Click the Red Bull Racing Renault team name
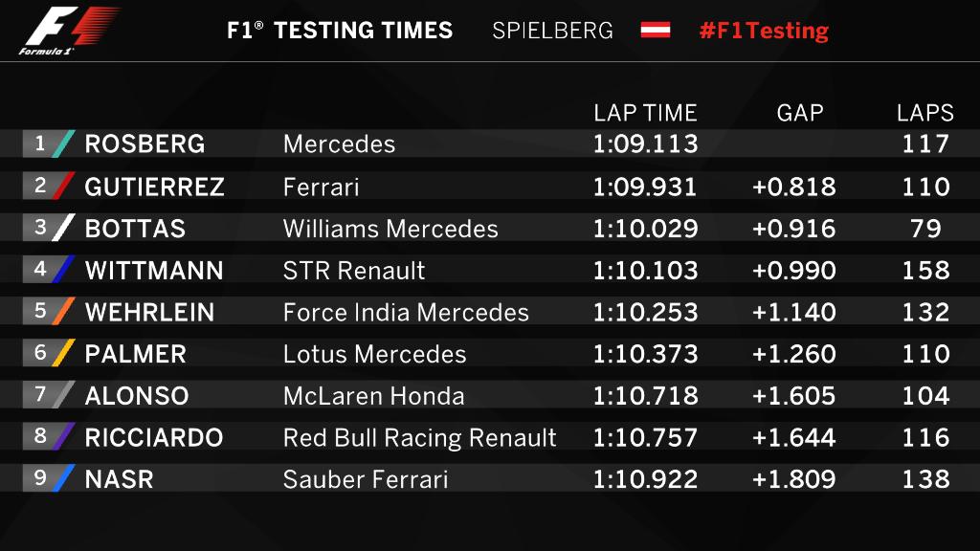980x551 pixels. 419,438
